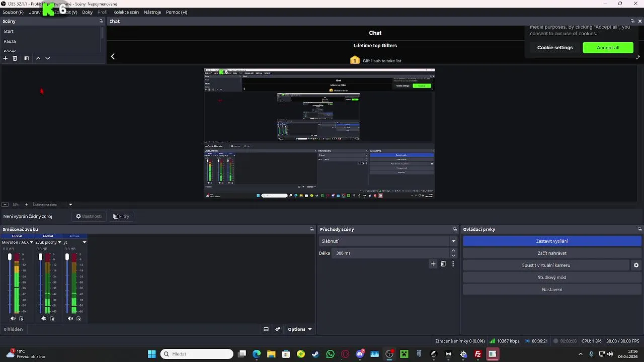Open yt channel dropdown menu
Screen dimensions: 644x362
pyautogui.click(x=84, y=242)
